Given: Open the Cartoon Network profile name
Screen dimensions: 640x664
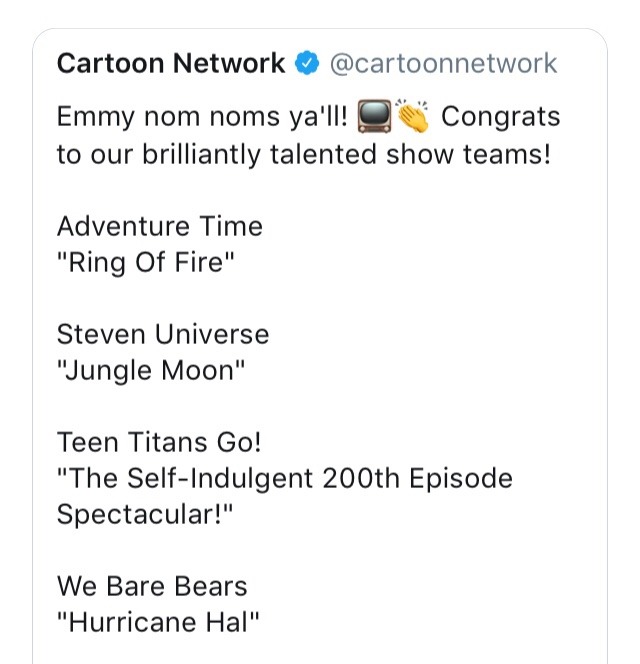Looking at the screenshot, I should 171,64.
